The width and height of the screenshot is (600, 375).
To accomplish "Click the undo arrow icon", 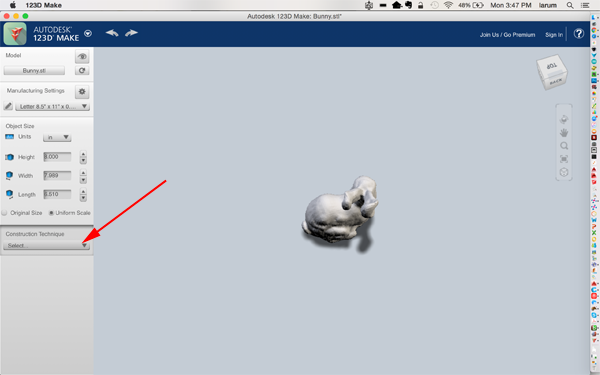I will coord(112,33).
